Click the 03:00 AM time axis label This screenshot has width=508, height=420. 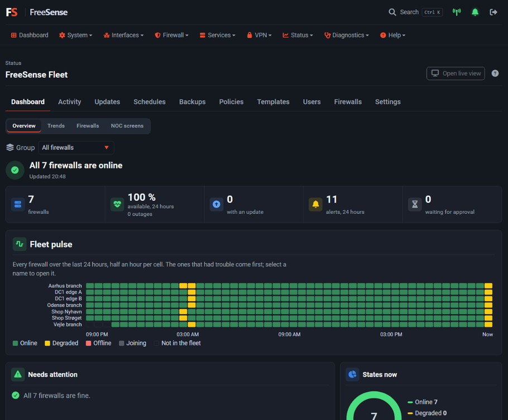pos(188,334)
